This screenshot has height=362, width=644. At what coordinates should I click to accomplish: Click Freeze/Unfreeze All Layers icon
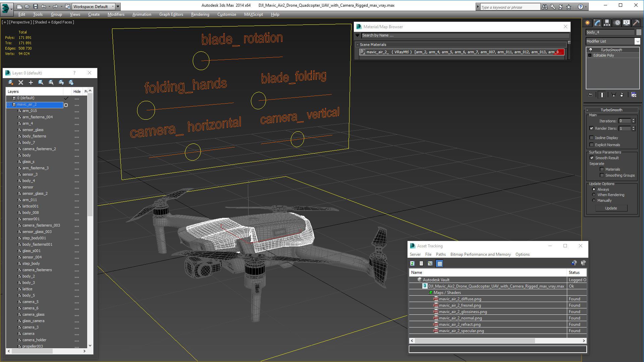click(x=71, y=82)
